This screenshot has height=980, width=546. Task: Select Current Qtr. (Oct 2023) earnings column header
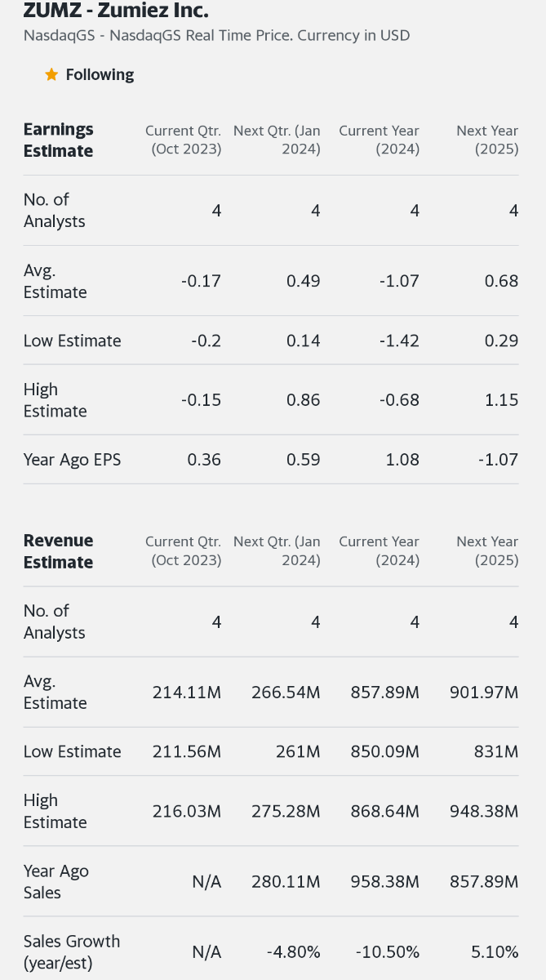(184, 140)
